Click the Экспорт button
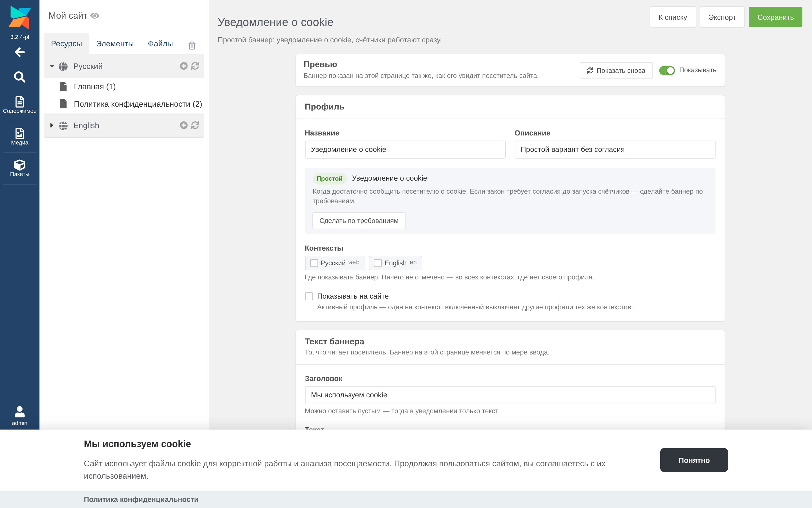The width and height of the screenshot is (812, 508). click(x=722, y=17)
